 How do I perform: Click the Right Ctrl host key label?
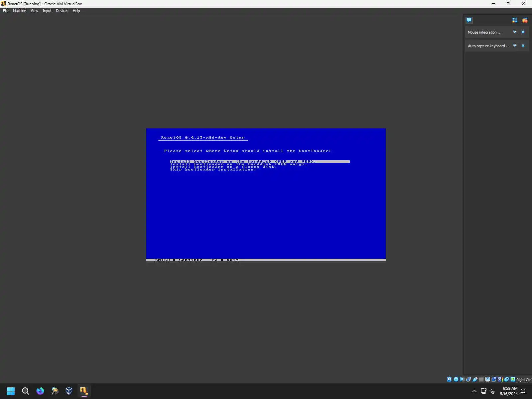[524, 380]
